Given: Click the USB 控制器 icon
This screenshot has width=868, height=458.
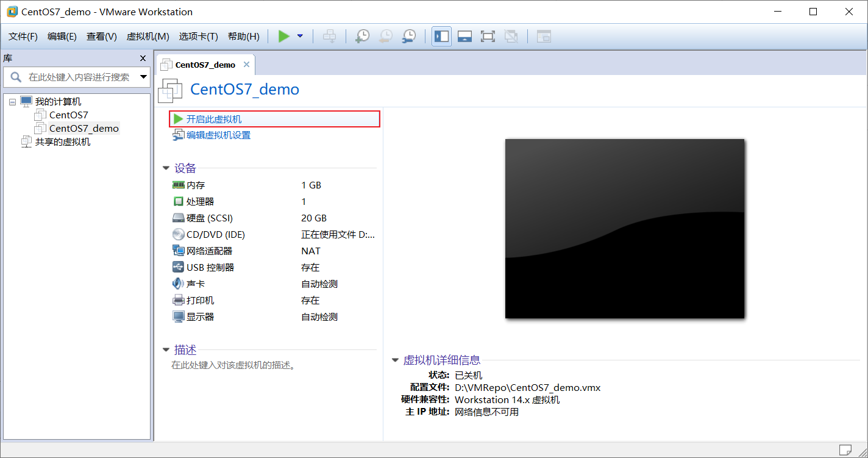Looking at the screenshot, I should click(x=179, y=267).
